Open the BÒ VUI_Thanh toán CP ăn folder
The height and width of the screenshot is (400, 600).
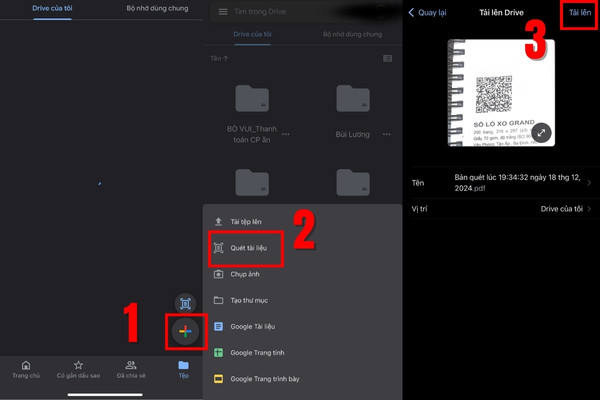click(252, 114)
